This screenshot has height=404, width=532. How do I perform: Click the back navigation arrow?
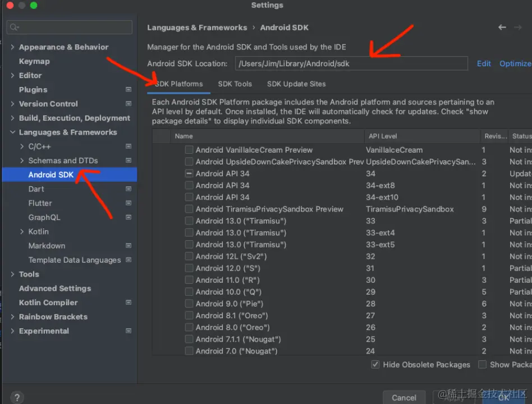502,27
